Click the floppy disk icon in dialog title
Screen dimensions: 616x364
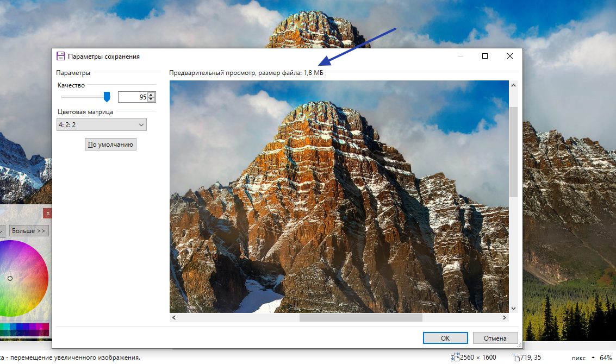pos(61,56)
